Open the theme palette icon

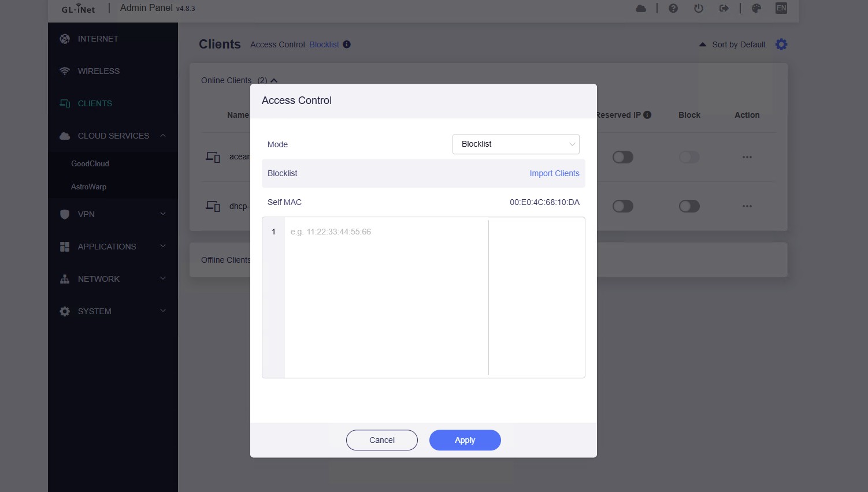756,8
